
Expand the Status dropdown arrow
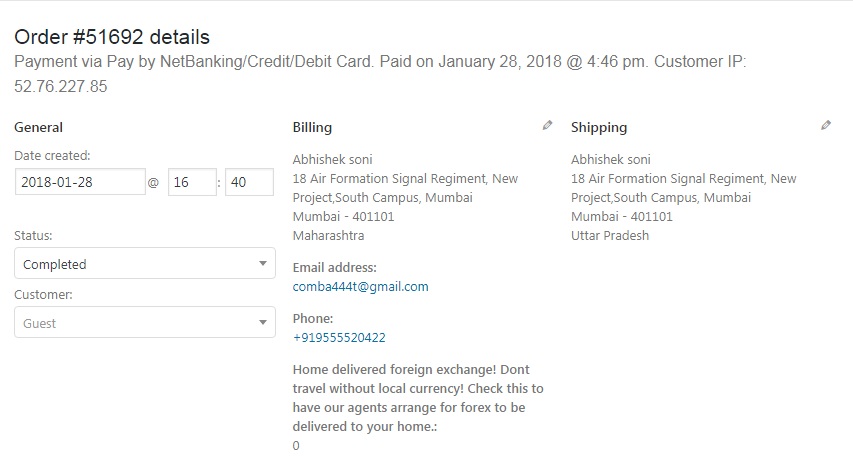(263, 263)
